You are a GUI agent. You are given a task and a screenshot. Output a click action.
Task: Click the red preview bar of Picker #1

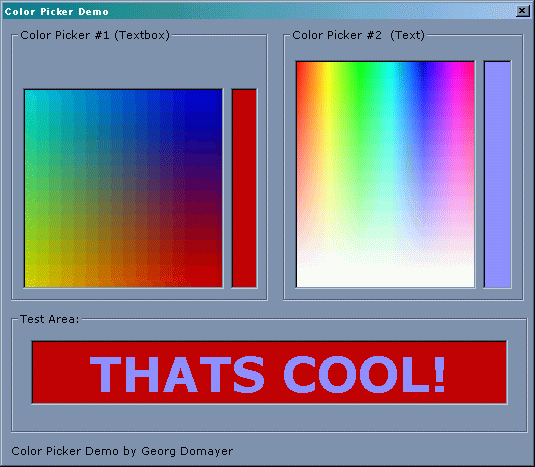(244, 188)
